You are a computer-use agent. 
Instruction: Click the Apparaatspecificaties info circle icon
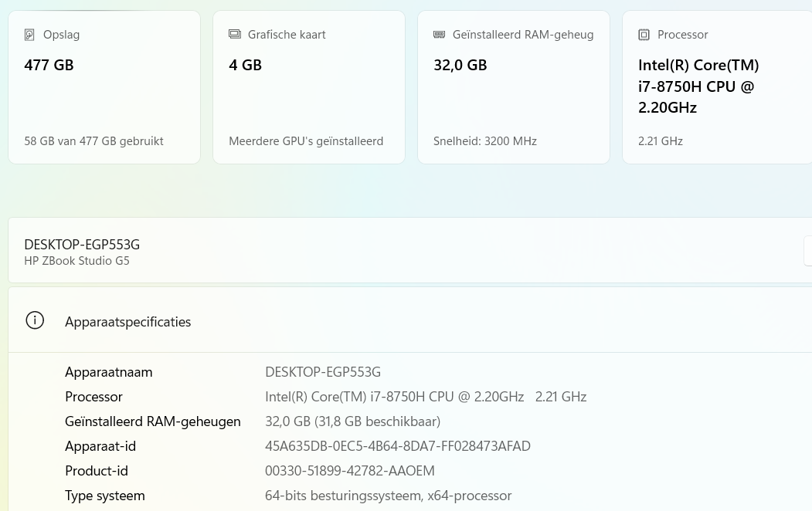point(35,320)
